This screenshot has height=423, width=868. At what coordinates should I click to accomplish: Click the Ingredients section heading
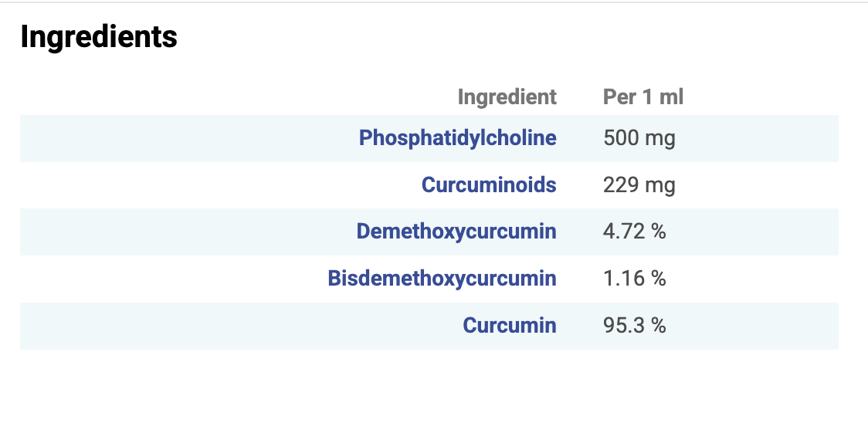[99, 37]
